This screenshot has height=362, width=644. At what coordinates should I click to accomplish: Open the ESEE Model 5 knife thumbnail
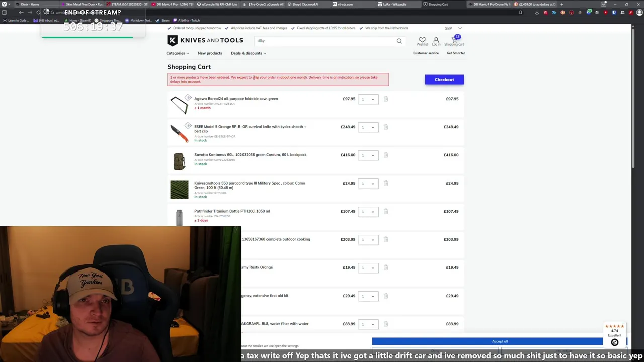(x=179, y=133)
